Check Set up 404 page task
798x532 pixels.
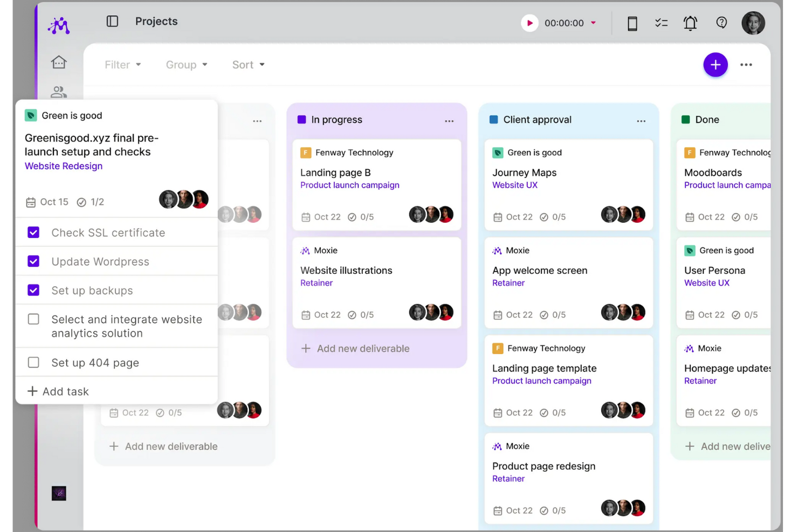[33, 362]
